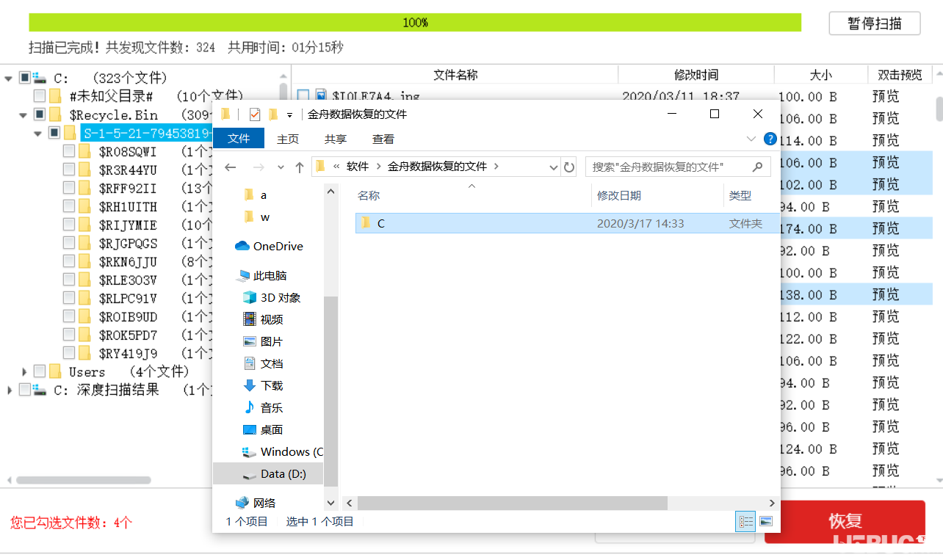Click the Refresh icon in the address bar

click(x=569, y=167)
